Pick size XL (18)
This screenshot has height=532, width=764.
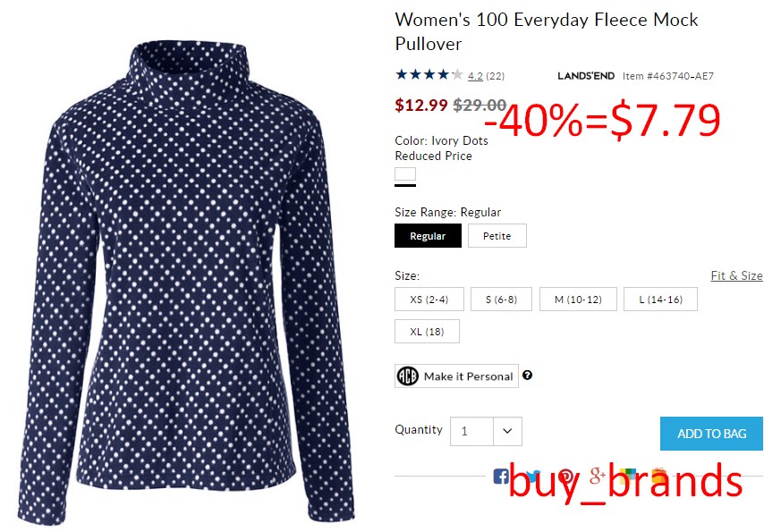point(427,332)
